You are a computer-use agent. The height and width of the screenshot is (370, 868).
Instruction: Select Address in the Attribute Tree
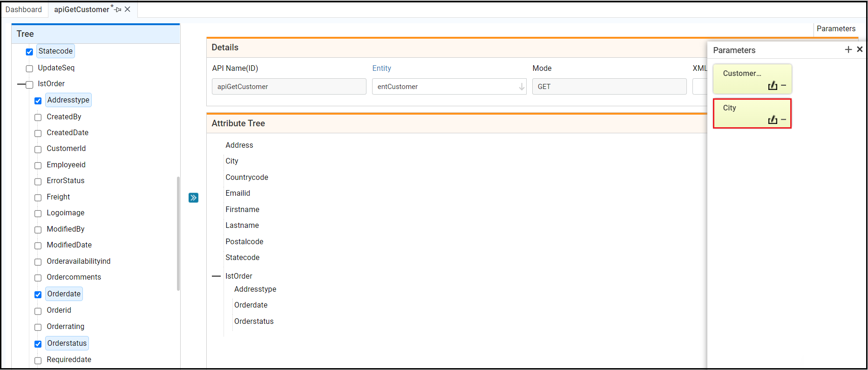pyautogui.click(x=239, y=145)
